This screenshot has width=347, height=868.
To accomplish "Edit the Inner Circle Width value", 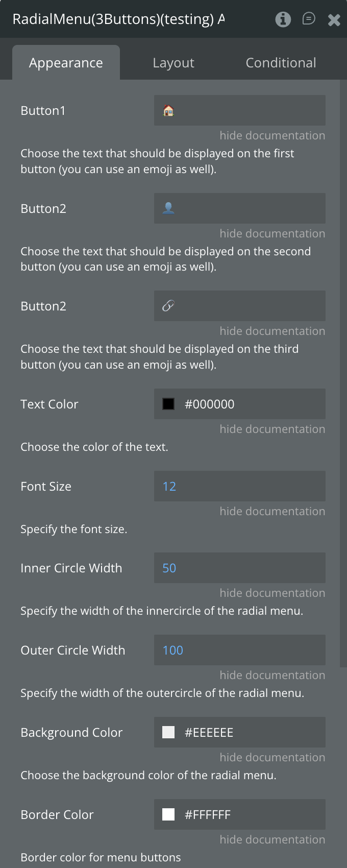I will pyautogui.click(x=240, y=568).
